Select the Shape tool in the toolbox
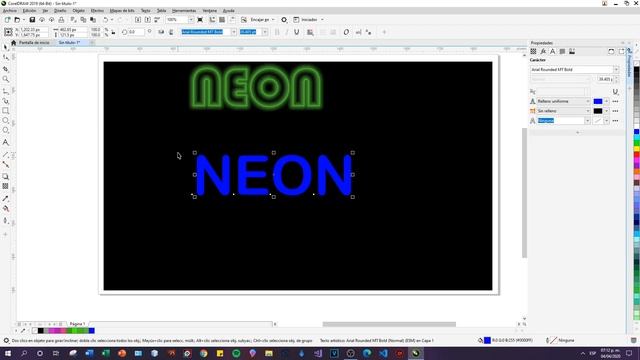640x360 pixels. (6, 58)
